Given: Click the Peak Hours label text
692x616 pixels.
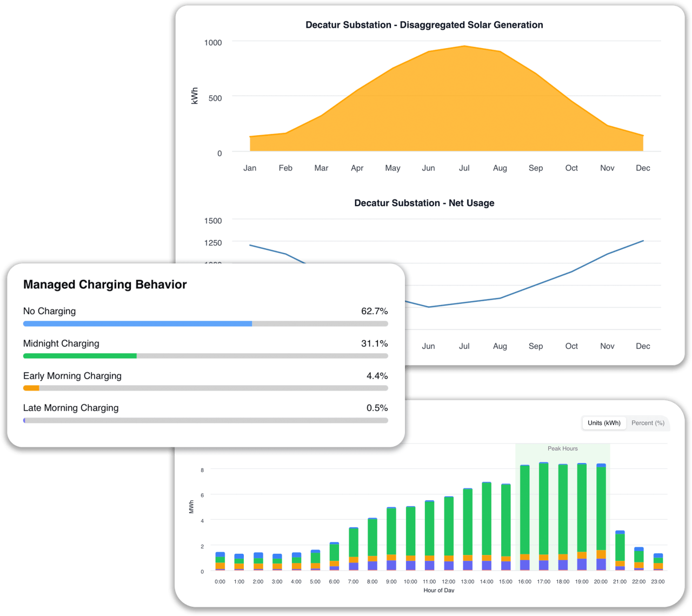Looking at the screenshot, I should (562, 448).
